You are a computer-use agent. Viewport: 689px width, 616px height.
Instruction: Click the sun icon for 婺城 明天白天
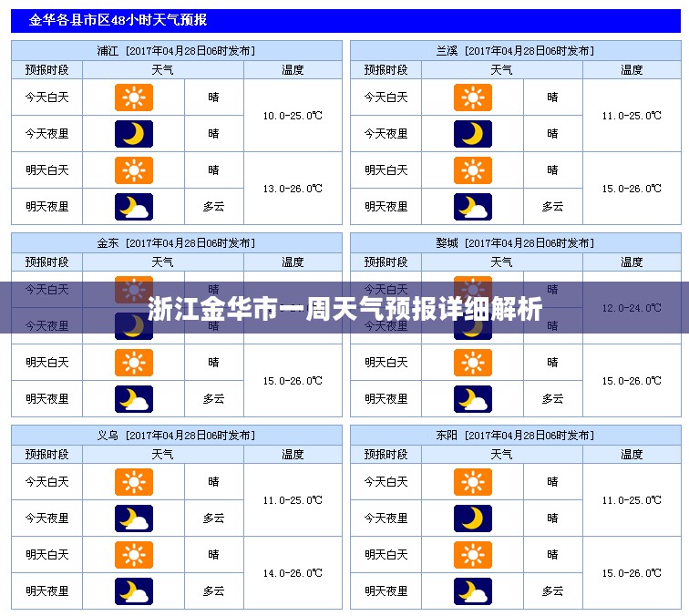click(473, 363)
